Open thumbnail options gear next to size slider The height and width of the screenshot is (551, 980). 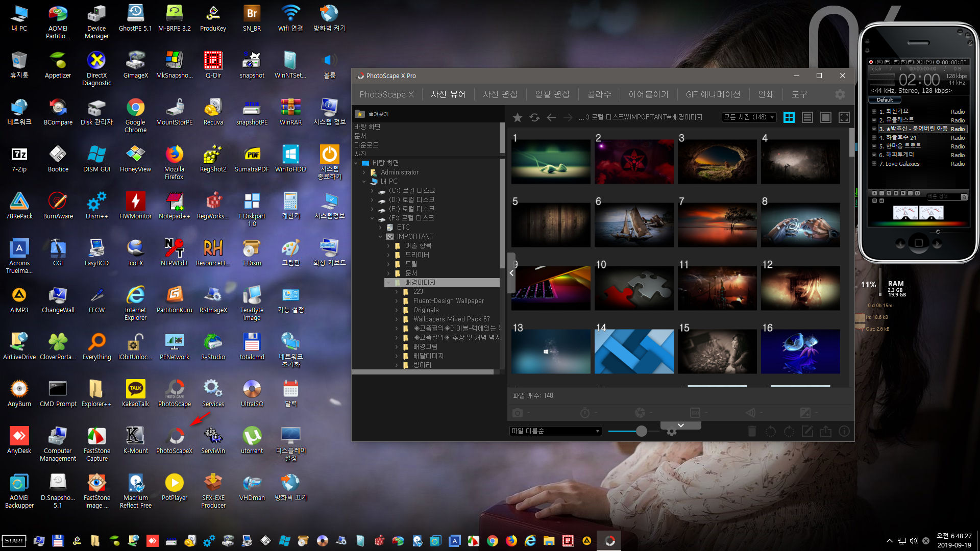pos(671,432)
